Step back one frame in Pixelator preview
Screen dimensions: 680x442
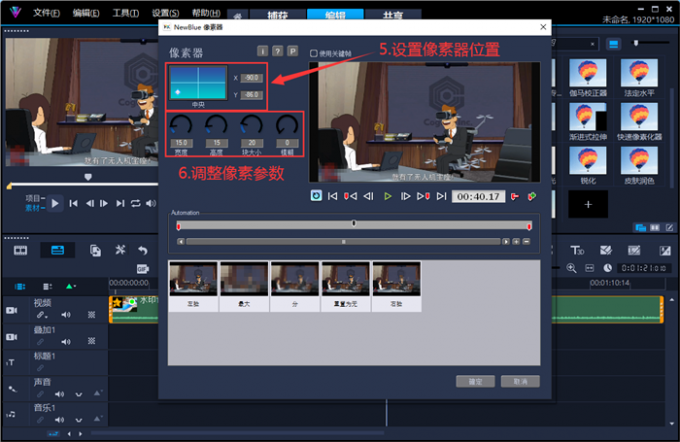[x=369, y=196]
